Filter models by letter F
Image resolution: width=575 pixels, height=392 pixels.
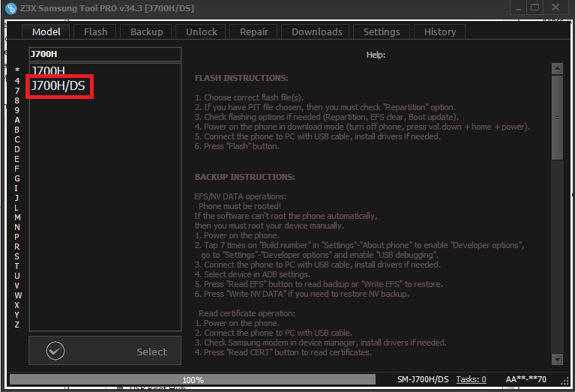click(17, 169)
